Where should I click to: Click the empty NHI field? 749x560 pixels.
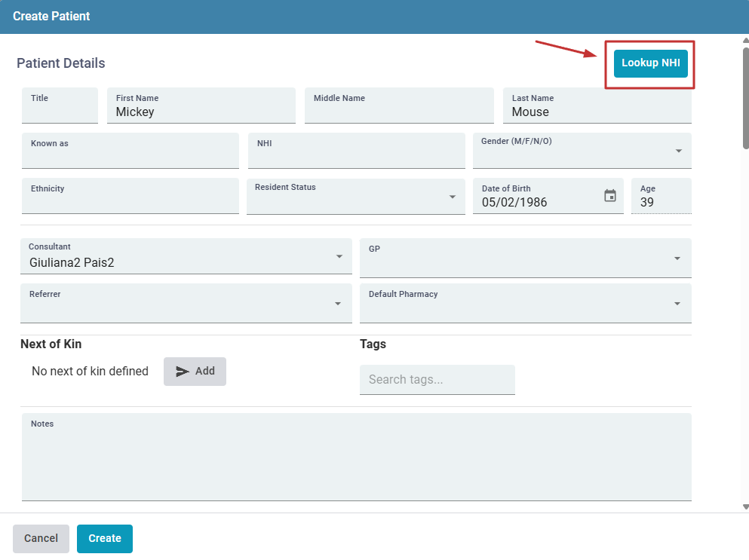click(x=356, y=153)
